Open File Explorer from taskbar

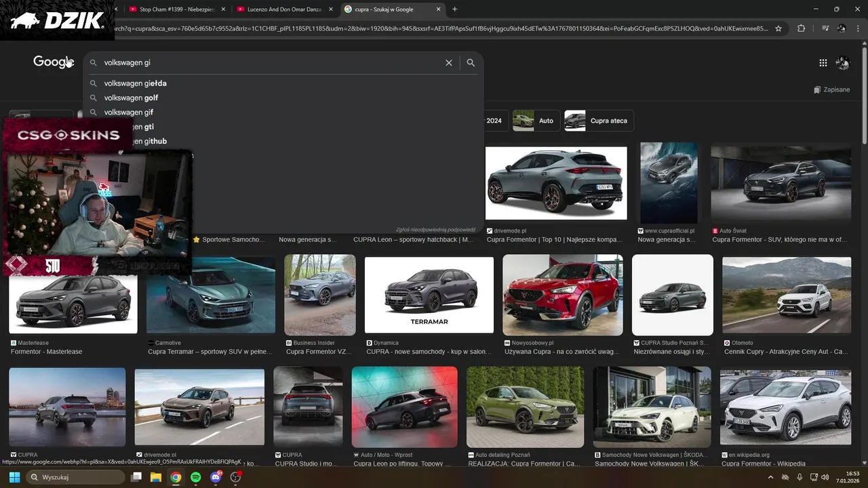(155, 477)
